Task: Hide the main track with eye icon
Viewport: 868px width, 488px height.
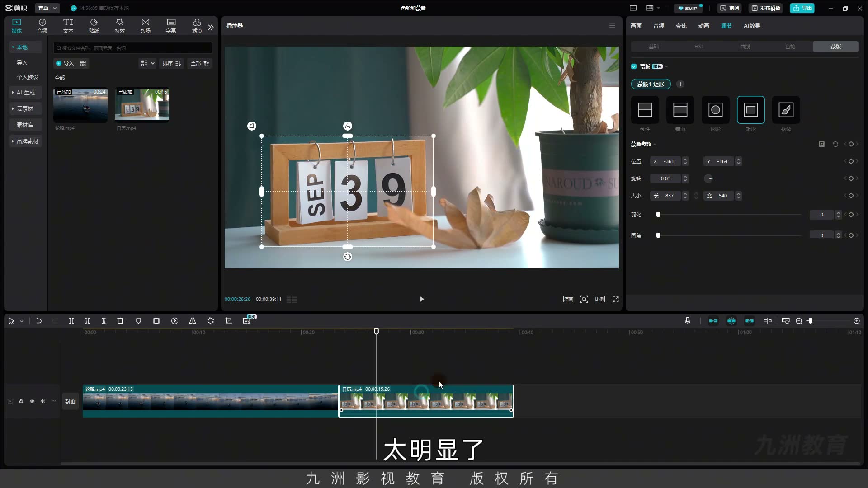Action: click(32, 401)
